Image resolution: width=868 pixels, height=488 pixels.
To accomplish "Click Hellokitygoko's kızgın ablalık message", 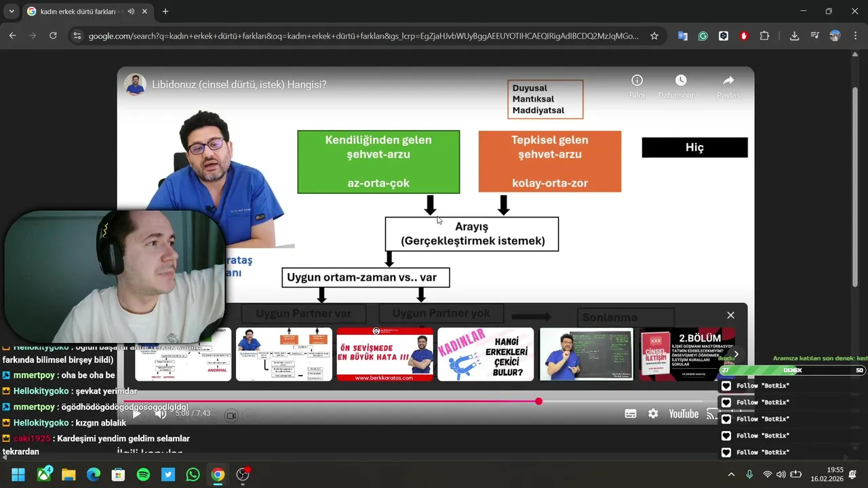I will pos(64,423).
